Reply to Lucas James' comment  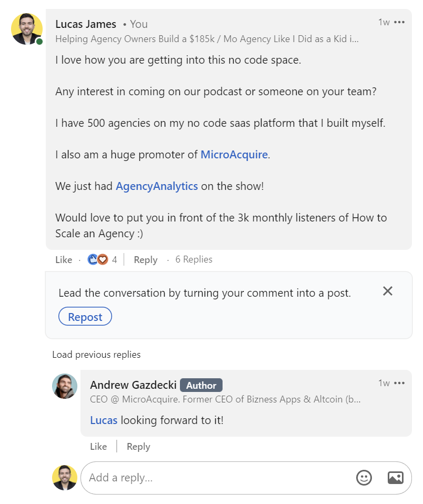[x=146, y=260]
